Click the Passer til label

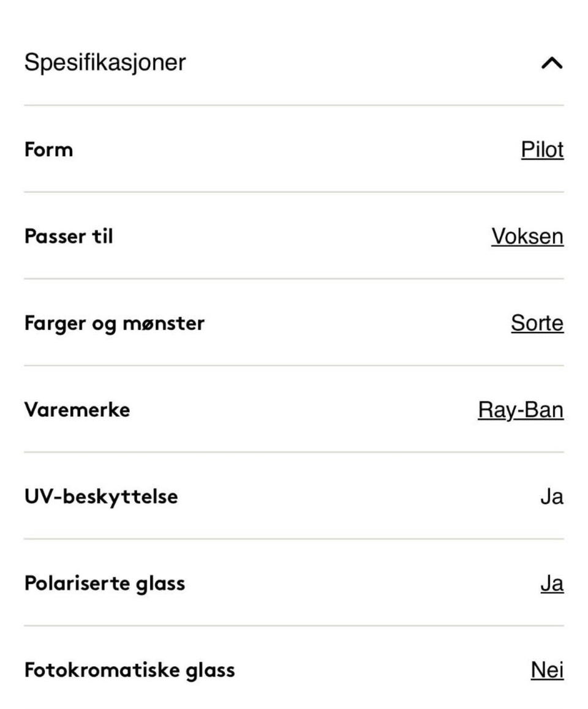coord(69,236)
